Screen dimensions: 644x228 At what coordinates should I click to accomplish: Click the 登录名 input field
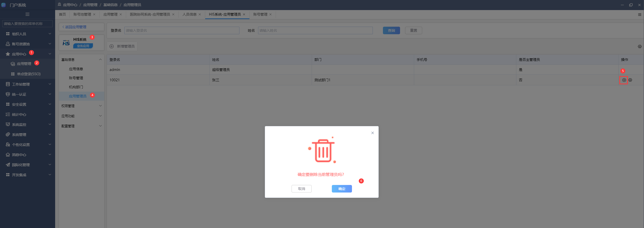pos(182,30)
